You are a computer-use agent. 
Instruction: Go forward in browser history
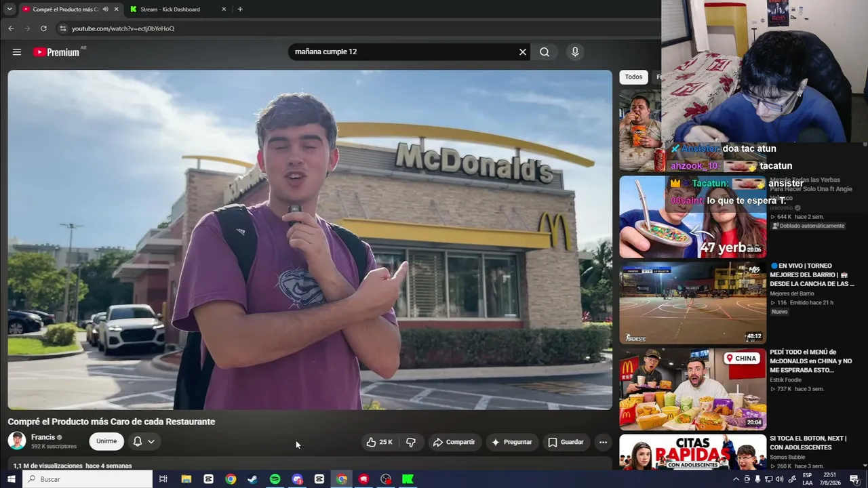27,28
